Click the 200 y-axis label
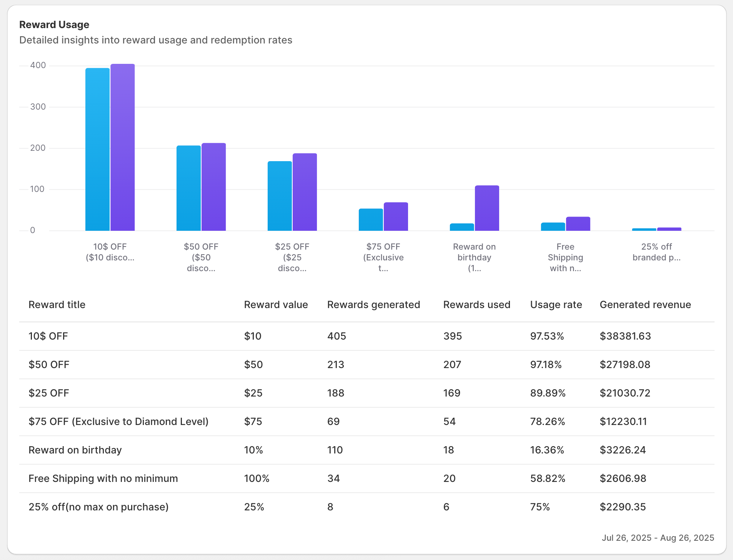 (38, 148)
